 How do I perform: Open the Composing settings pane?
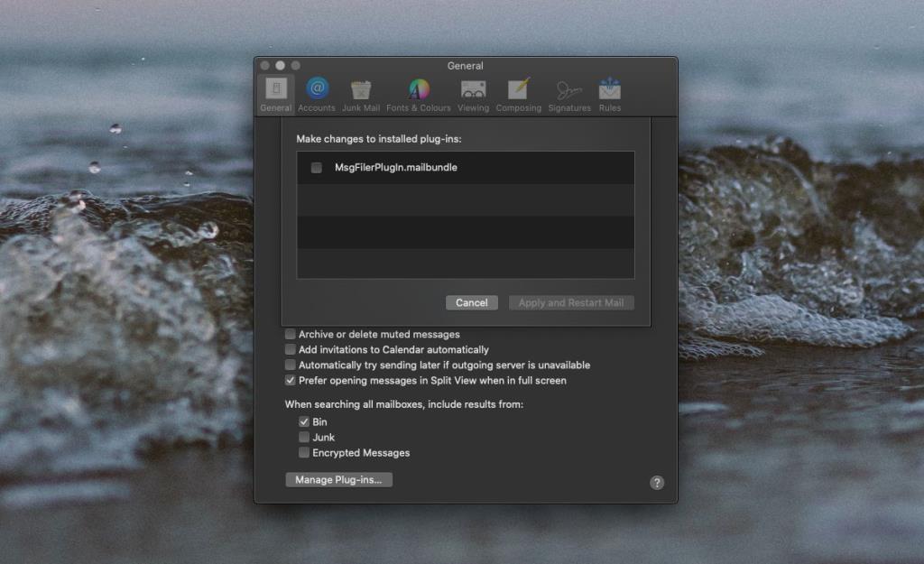pyautogui.click(x=519, y=90)
